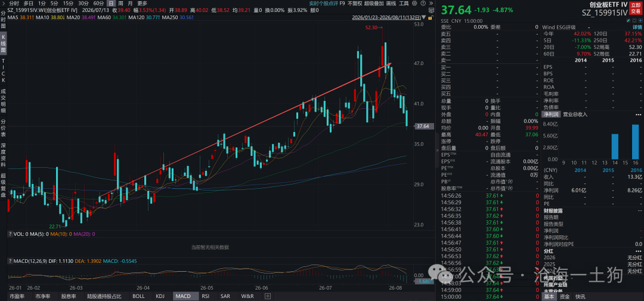Screen dimensions: 644x301
Task: Click the red 立即交易 button
Action: click(635, 8)
